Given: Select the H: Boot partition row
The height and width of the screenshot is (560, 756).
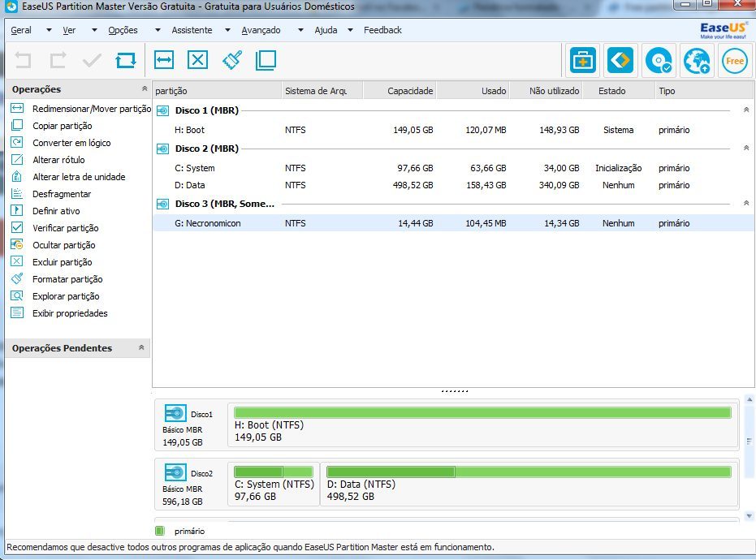Looking at the screenshot, I should point(453,130).
